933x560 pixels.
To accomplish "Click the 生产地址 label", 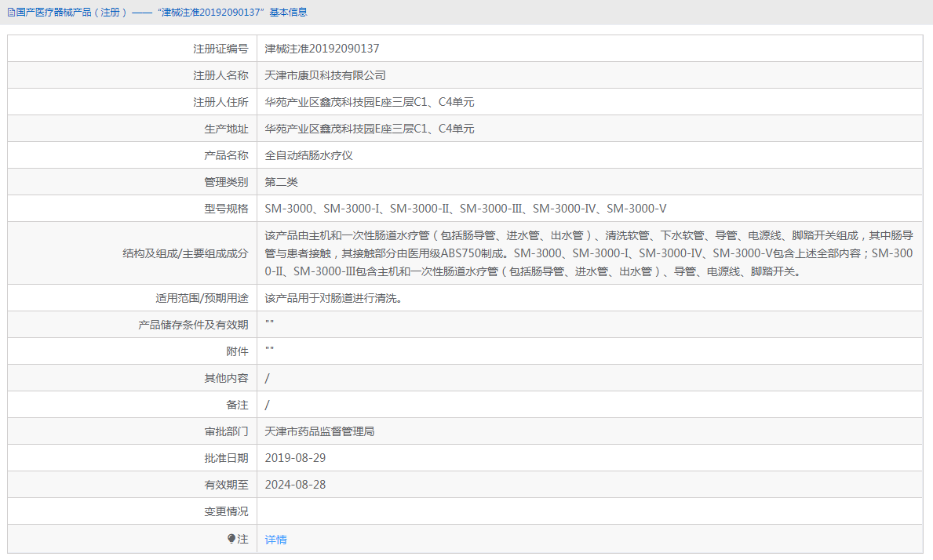I will pyautogui.click(x=226, y=129).
